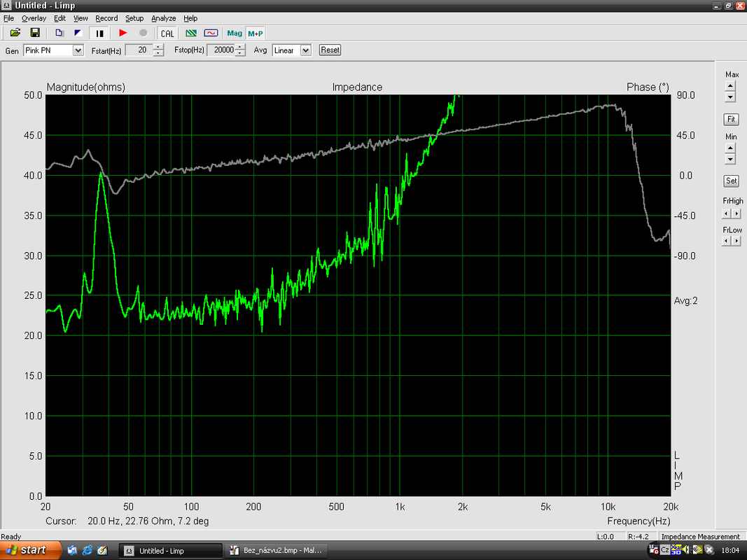Viewport: 747px width, 560px height.
Task: Click the Cursor readout text below graph
Action: tap(127, 521)
